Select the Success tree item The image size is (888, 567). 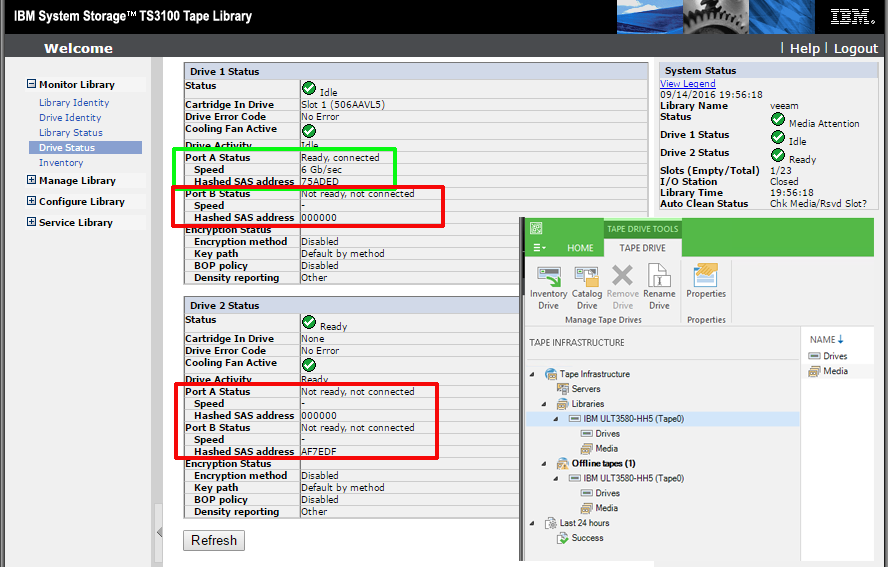click(x=580, y=538)
